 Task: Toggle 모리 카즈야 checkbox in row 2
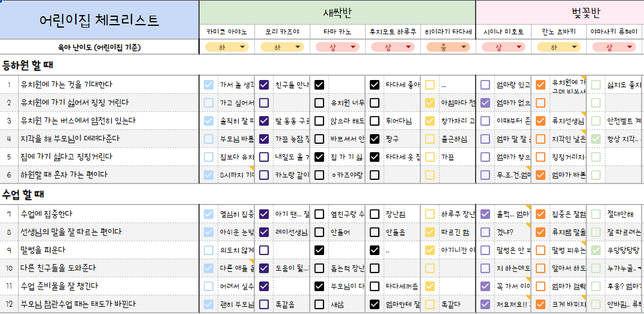coord(264,103)
